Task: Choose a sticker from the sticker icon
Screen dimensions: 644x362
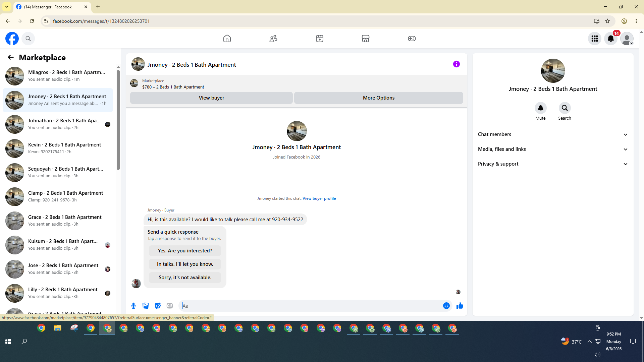Action: pyautogui.click(x=158, y=306)
